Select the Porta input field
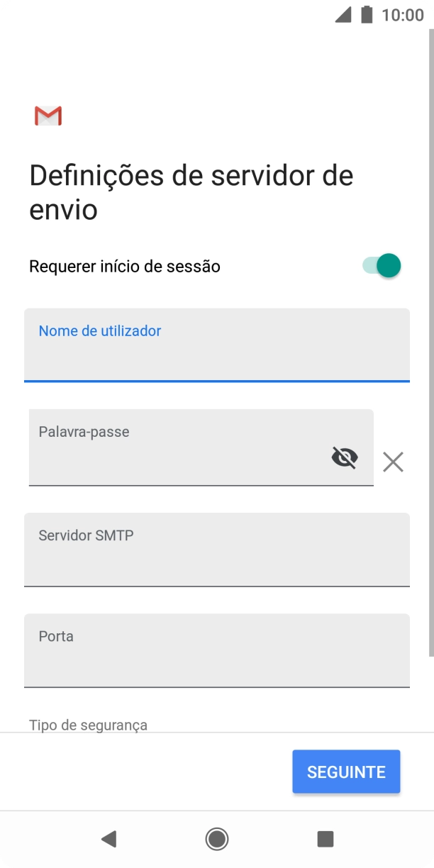 click(216, 651)
